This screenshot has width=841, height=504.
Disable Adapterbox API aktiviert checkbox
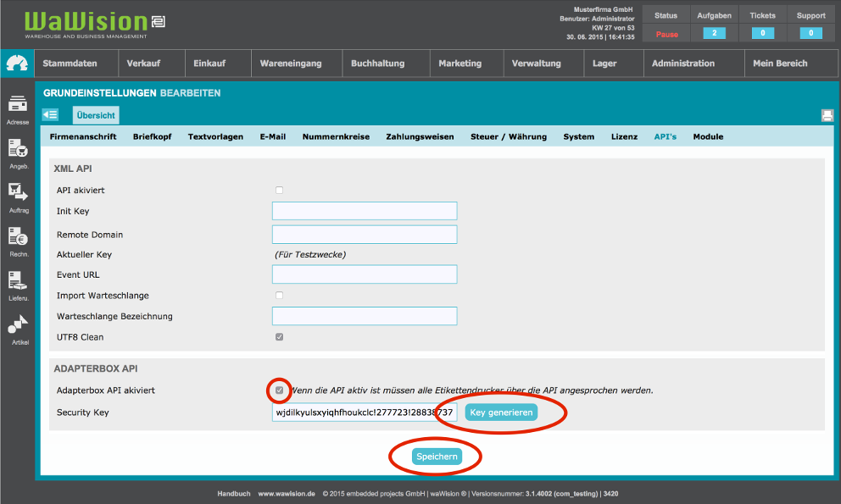tap(280, 390)
